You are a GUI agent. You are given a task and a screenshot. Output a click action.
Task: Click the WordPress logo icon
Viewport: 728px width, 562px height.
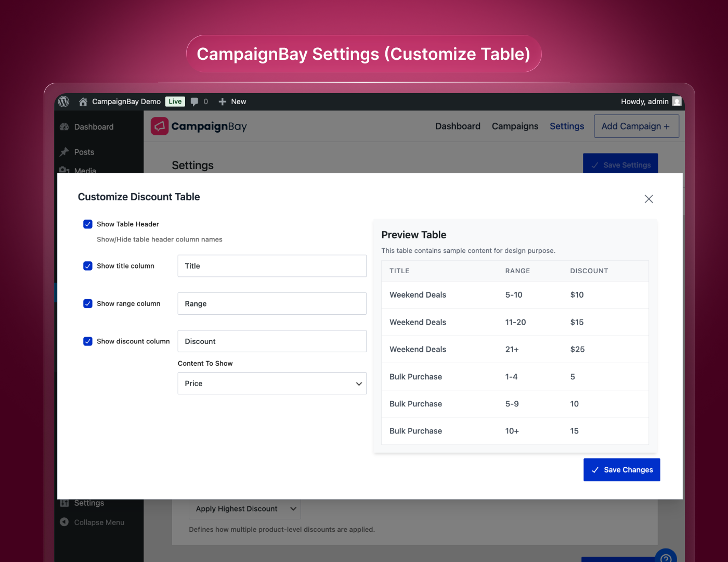64,101
